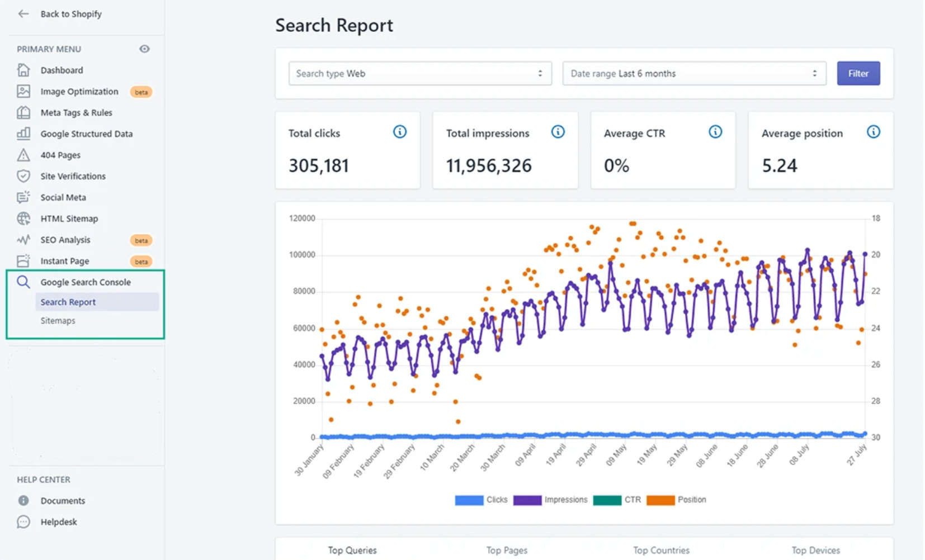Open the Dashboard home icon
Viewport: 925px width, 560px height.
coord(23,70)
